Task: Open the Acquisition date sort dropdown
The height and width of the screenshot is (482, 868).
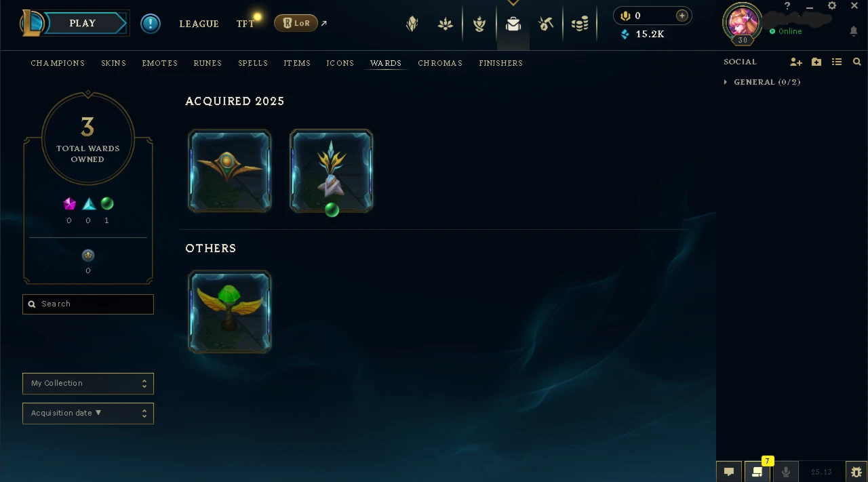Action: click(88, 414)
